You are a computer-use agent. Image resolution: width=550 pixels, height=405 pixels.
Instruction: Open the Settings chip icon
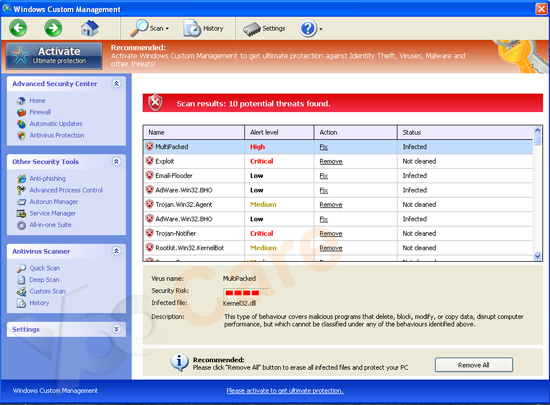pos(252,29)
